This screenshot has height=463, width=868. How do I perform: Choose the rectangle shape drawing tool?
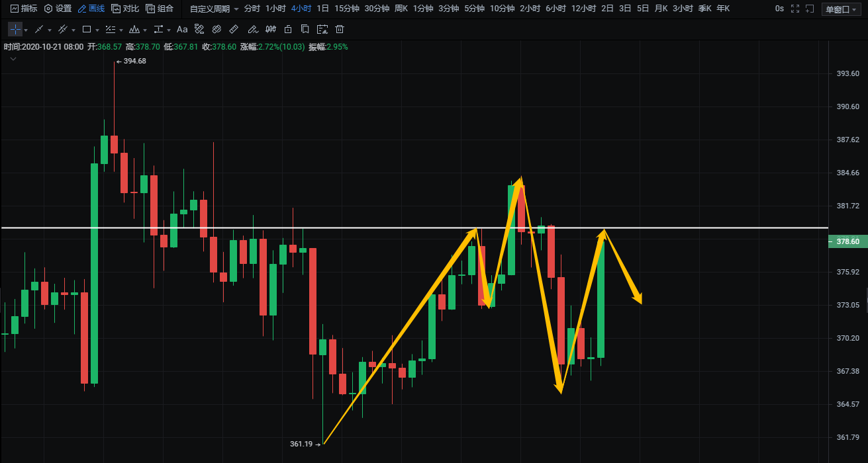[x=86, y=30]
